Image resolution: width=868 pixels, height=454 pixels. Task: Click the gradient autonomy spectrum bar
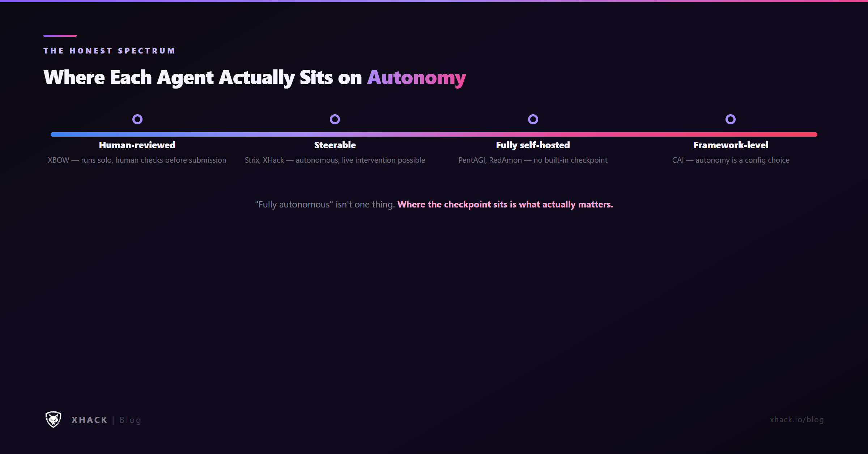pyautogui.click(x=434, y=134)
